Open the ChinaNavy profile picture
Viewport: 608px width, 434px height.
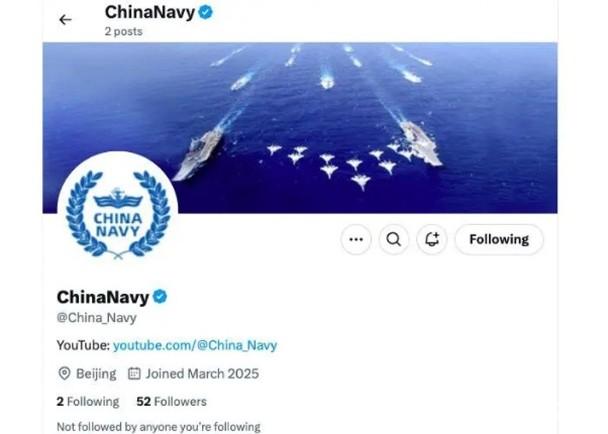pos(118,212)
